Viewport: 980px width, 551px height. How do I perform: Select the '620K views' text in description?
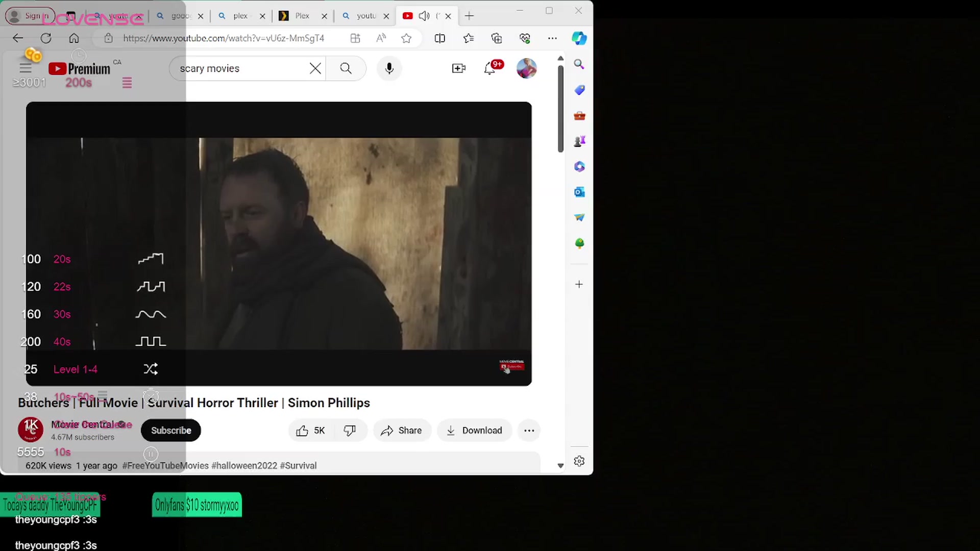click(48, 466)
